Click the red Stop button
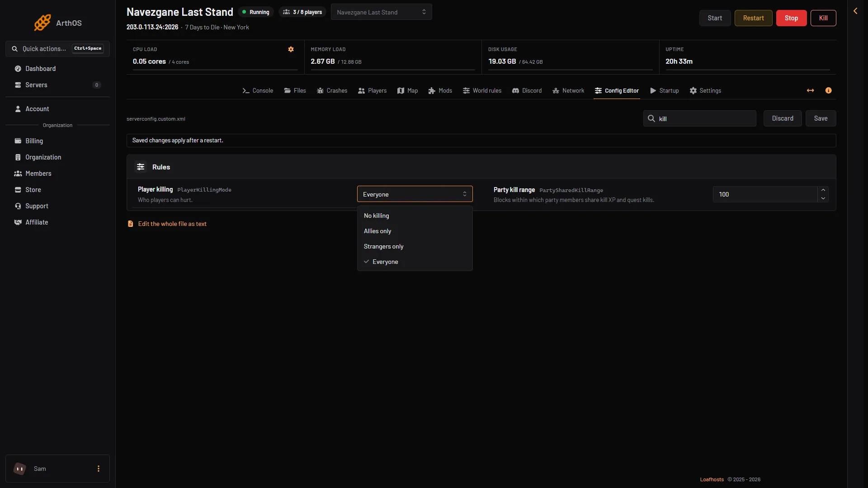Viewport: 868px width, 488px height. (x=791, y=18)
